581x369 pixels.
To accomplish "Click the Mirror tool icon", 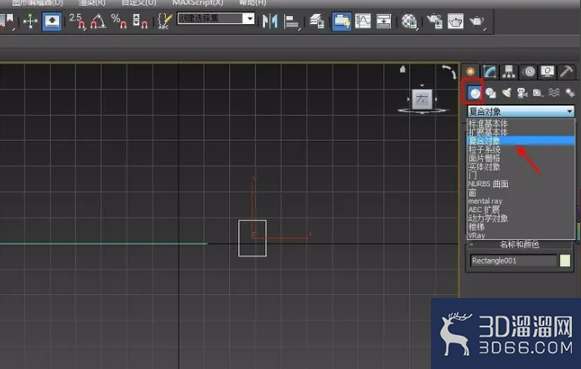I will [270, 21].
